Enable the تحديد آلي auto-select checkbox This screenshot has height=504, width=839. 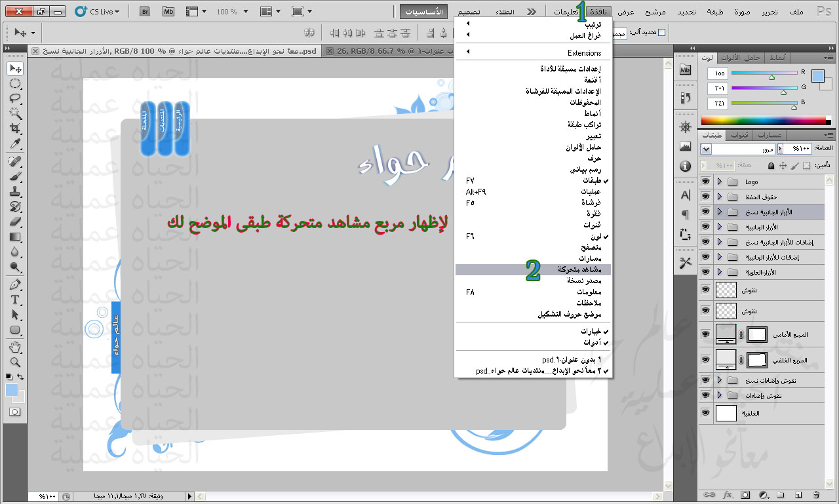(x=661, y=32)
